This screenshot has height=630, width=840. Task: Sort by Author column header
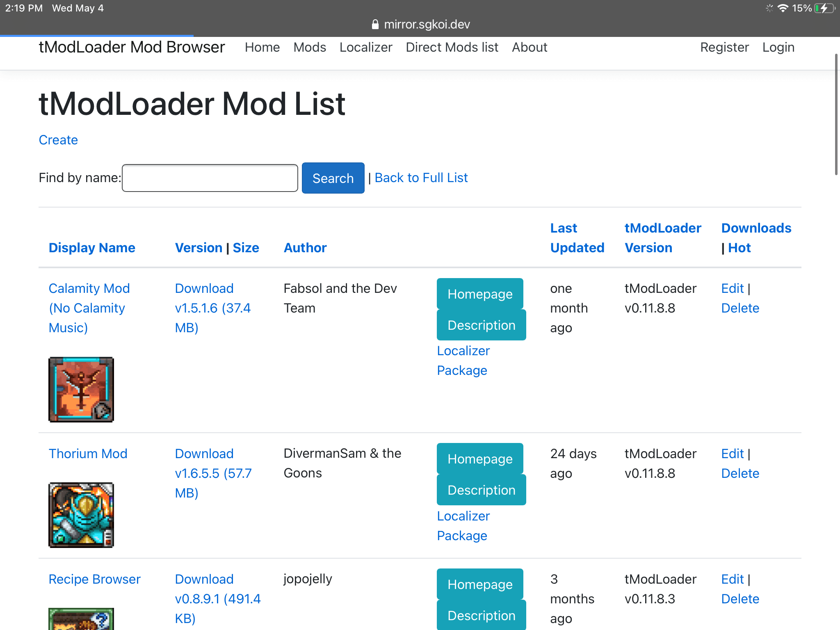[x=305, y=248]
